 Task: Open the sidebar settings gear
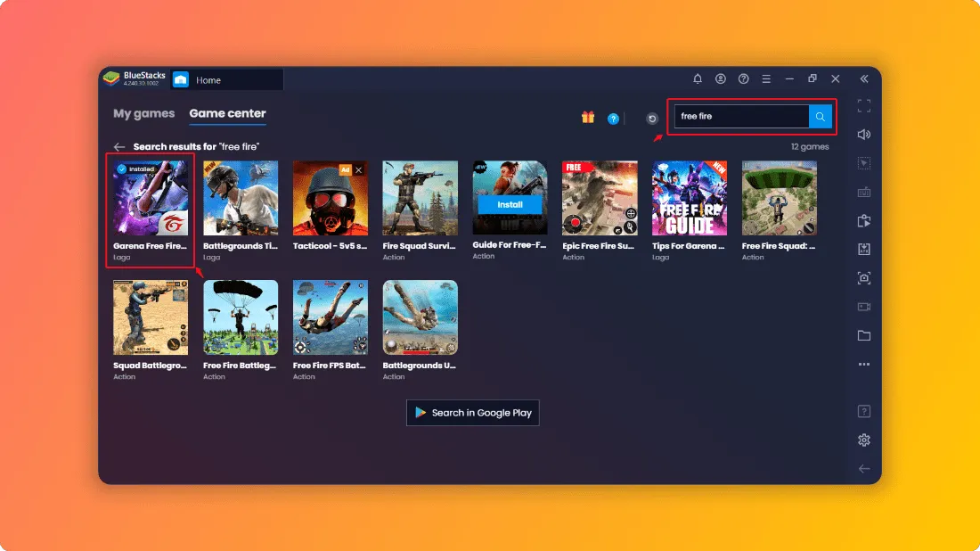(x=864, y=440)
